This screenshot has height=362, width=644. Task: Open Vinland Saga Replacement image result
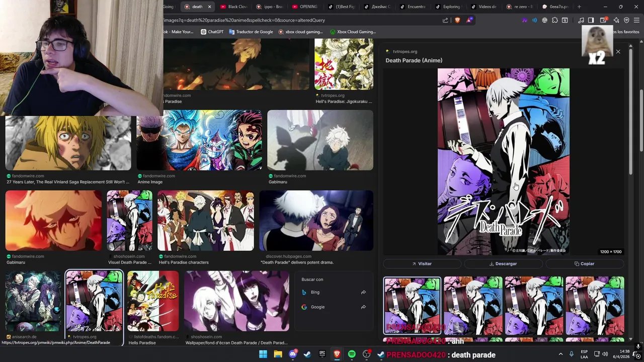pos(68,143)
